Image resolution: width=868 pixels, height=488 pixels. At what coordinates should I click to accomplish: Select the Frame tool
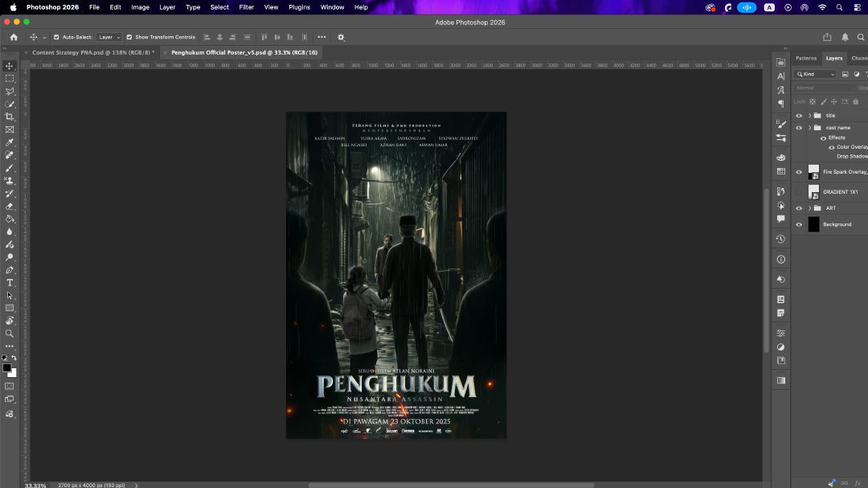pyautogui.click(x=10, y=129)
